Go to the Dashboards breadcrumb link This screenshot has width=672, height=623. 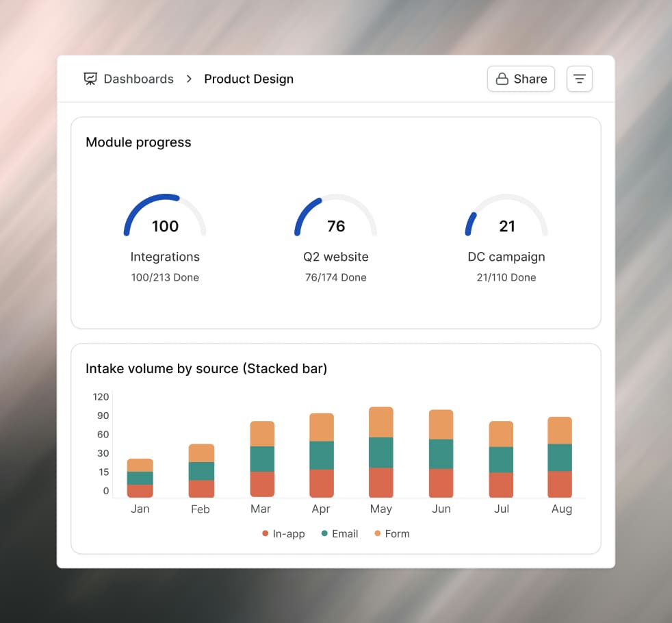point(138,79)
